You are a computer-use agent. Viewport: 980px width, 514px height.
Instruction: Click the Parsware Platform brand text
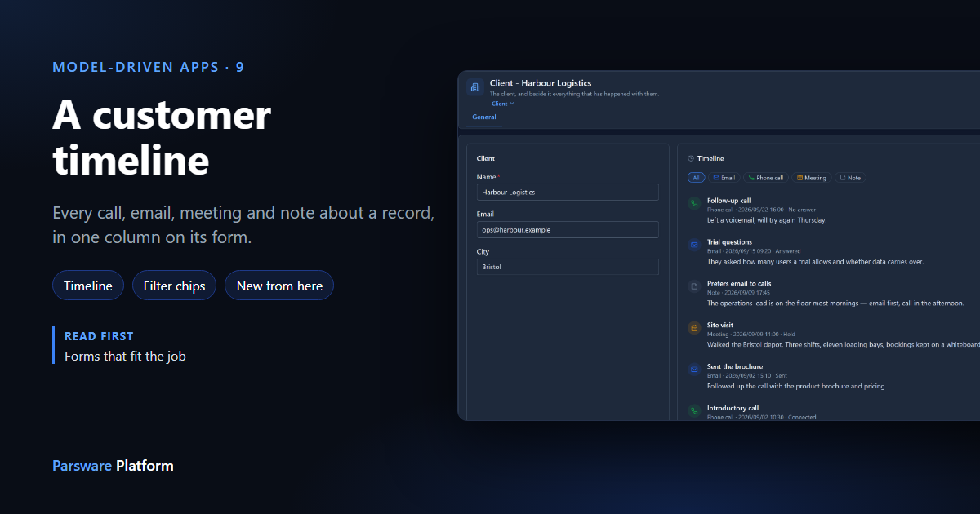pos(113,466)
